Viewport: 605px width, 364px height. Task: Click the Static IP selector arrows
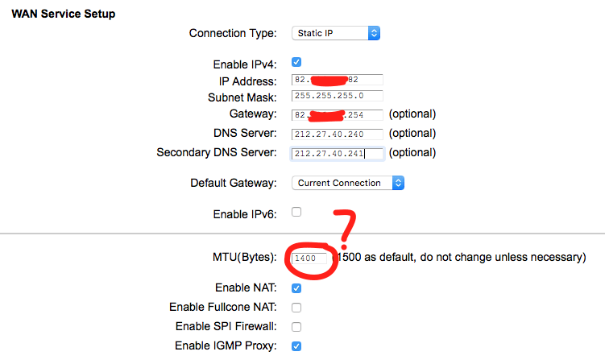[374, 33]
